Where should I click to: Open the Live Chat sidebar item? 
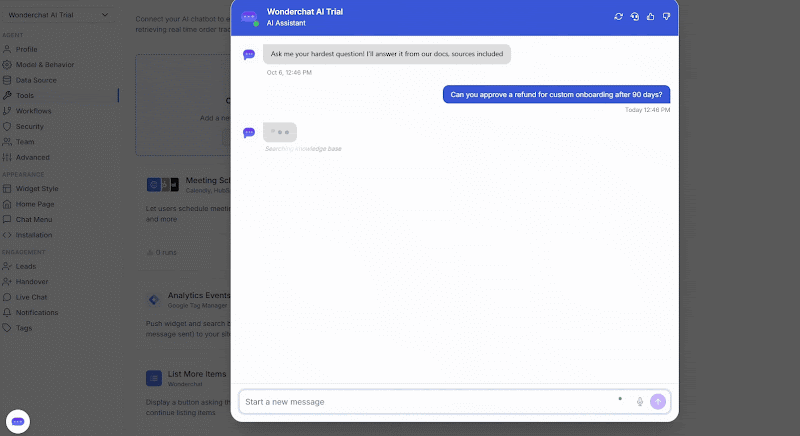click(x=31, y=297)
